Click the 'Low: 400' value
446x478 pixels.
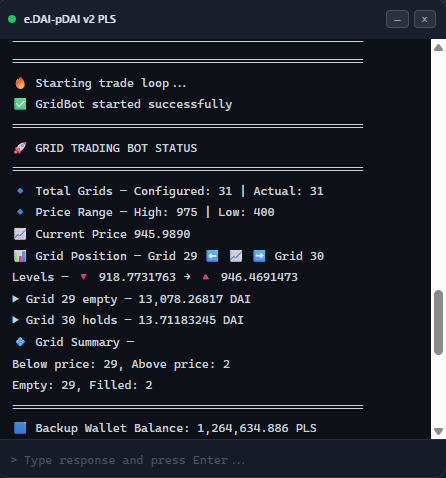[x=246, y=212]
